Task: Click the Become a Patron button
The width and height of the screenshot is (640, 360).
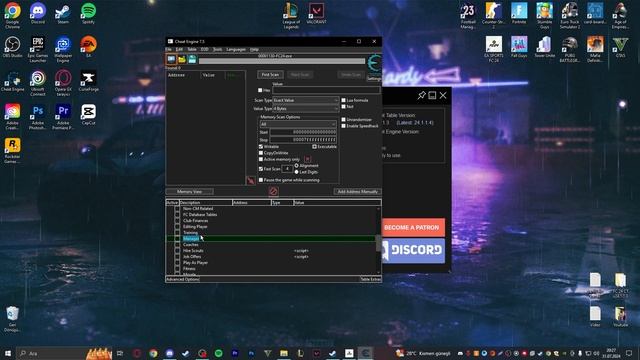Action: [413, 227]
